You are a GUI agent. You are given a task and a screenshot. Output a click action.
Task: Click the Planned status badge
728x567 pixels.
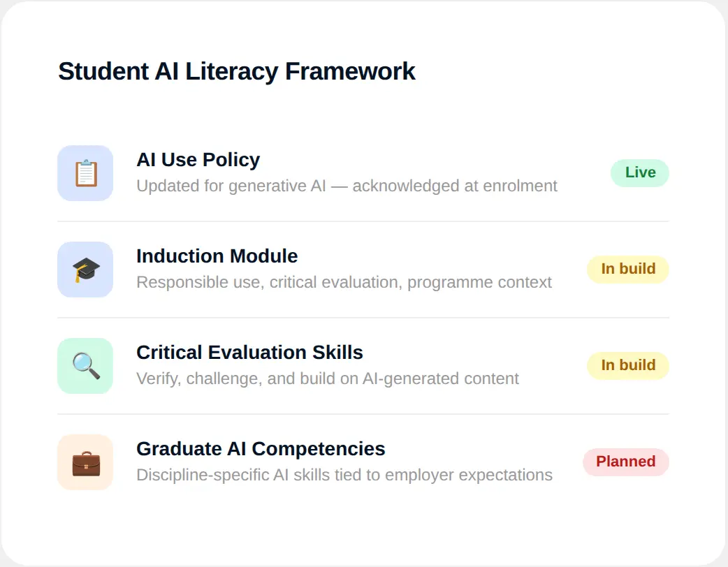point(625,462)
